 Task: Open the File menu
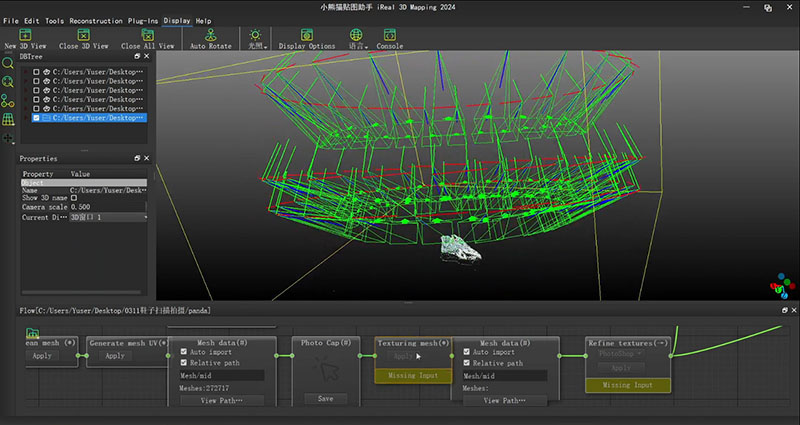11,21
